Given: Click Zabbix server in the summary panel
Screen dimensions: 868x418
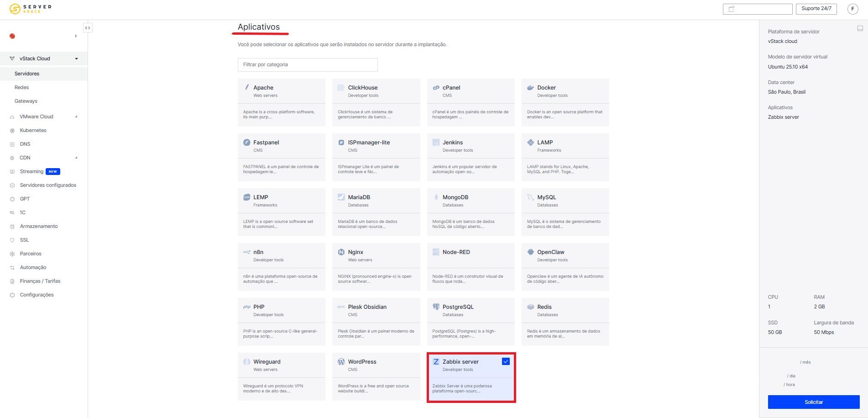Looking at the screenshot, I should coord(783,117).
